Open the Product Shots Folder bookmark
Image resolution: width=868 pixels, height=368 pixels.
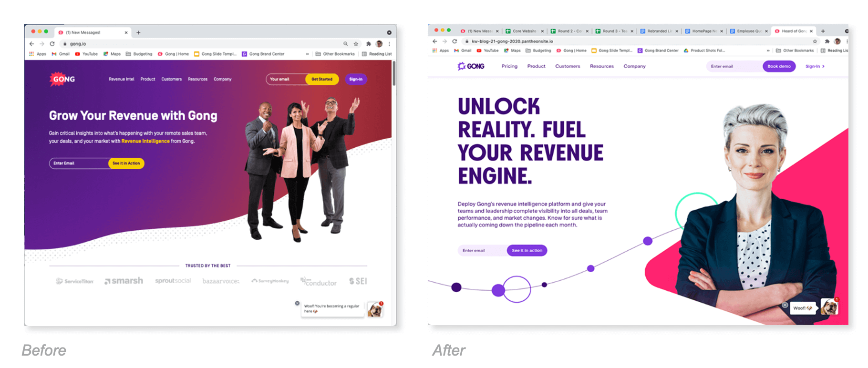[704, 51]
